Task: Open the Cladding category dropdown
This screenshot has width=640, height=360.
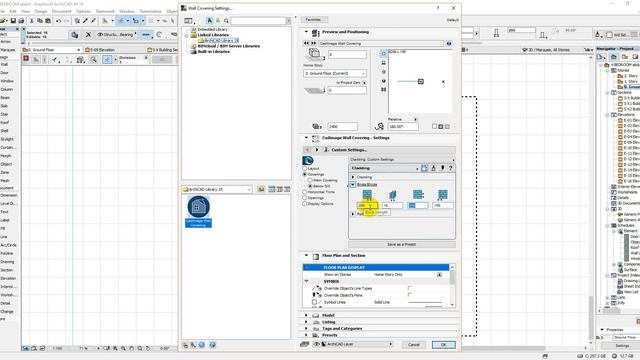Action: click(x=385, y=168)
